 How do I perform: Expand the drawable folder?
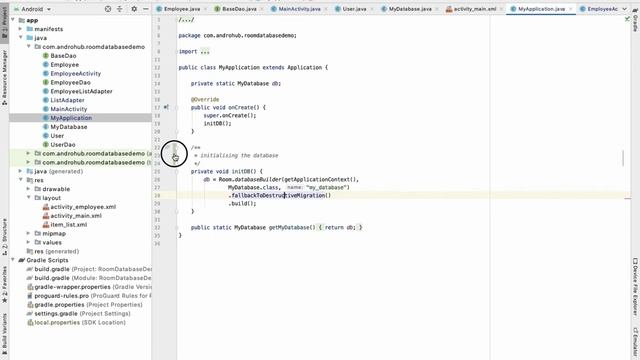[x=29, y=189]
